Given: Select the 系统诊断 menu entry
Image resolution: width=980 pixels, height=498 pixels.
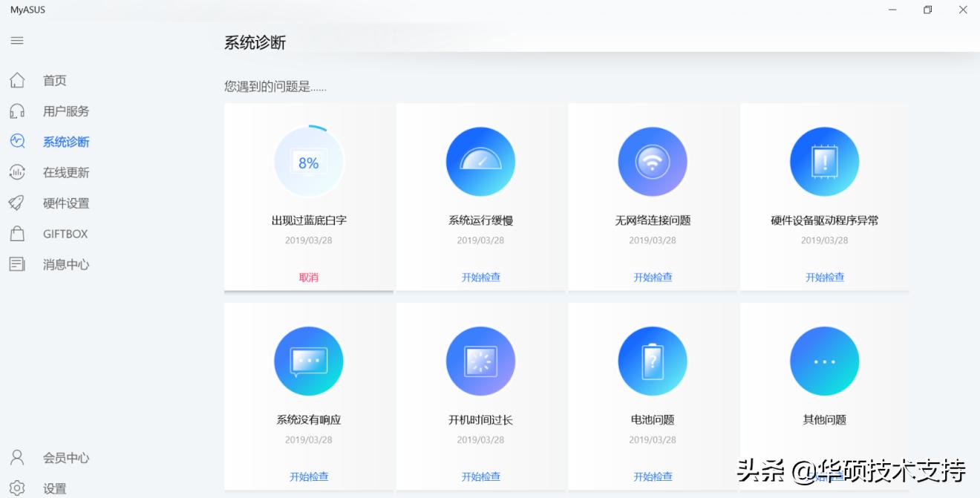Looking at the screenshot, I should pos(68,141).
